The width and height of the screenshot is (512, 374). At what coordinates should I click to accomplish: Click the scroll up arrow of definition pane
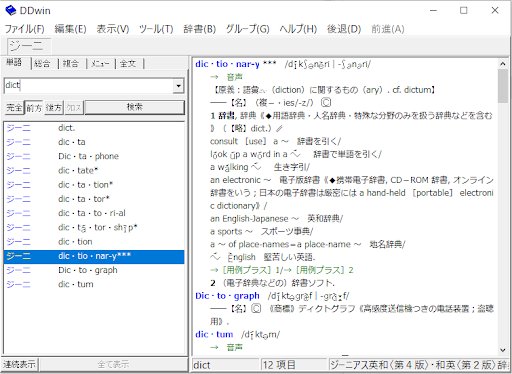[x=503, y=64]
